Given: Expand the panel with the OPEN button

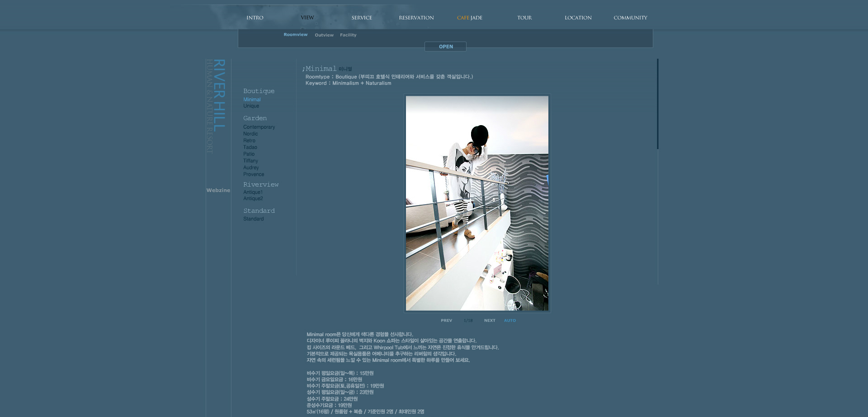Looking at the screenshot, I should 445,47.
